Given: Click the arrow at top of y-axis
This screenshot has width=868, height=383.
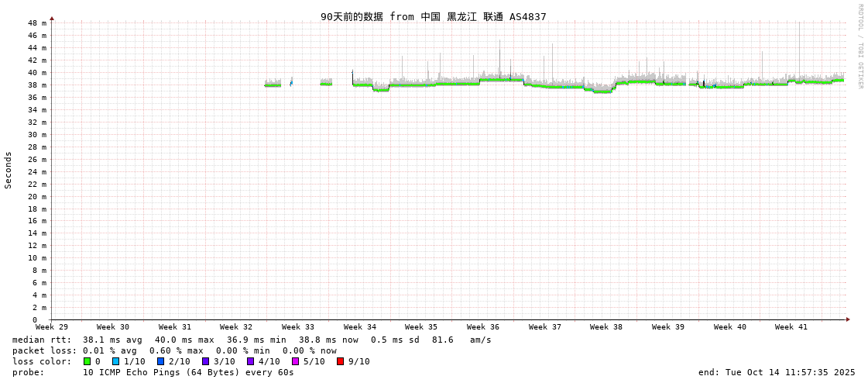Looking at the screenshot, I should 52,18.
